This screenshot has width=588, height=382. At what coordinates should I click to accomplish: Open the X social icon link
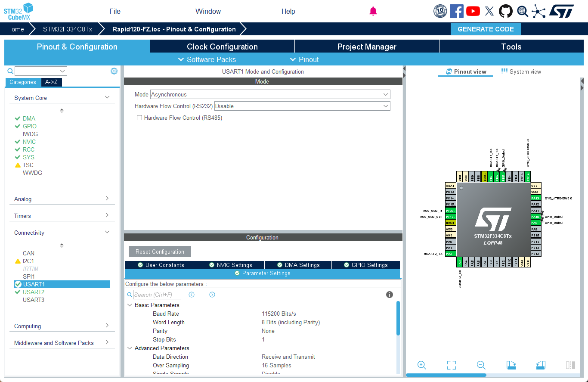click(x=489, y=11)
